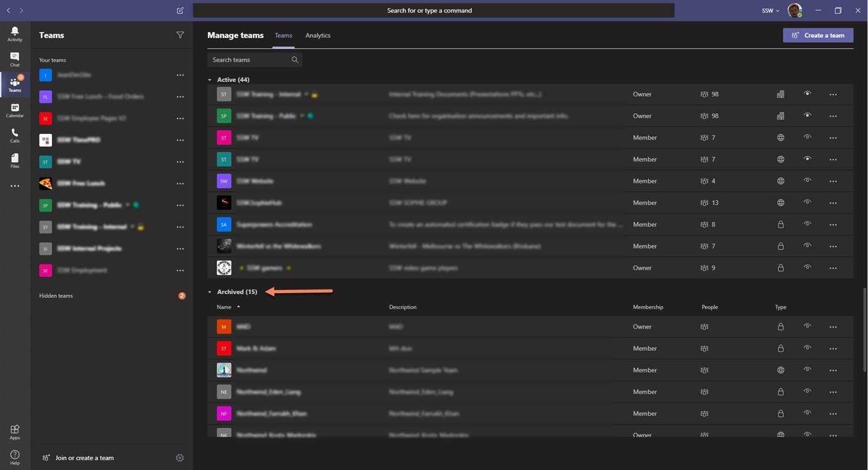Click the Apps store icon
The width and height of the screenshot is (868, 470).
point(15,432)
